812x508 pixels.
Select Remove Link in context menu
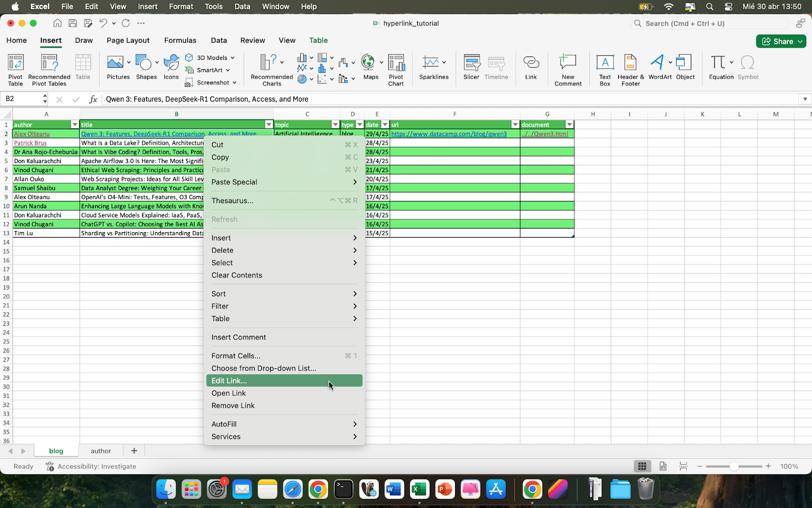pos(284,405)
